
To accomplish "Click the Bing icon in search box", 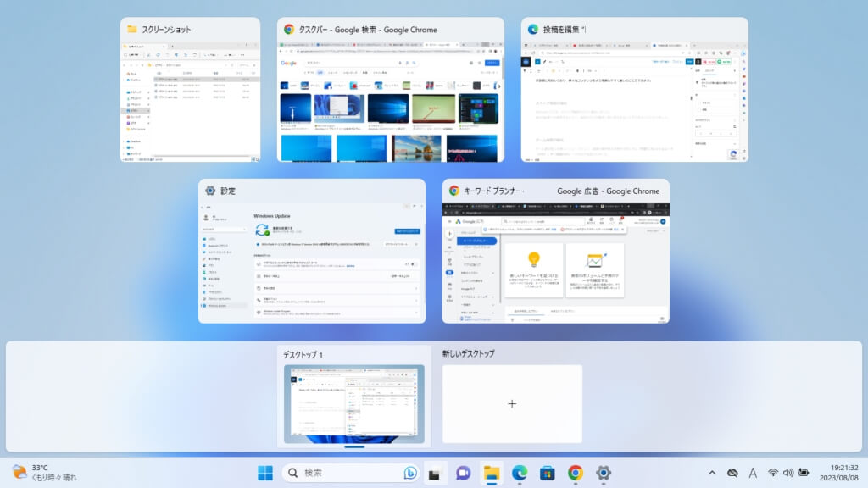I will 411,473.
